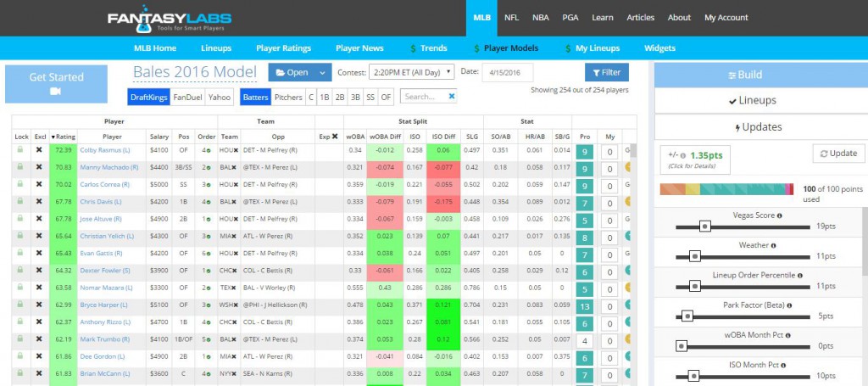Open My Account link
868x386 pixels.
coord(726,18)
